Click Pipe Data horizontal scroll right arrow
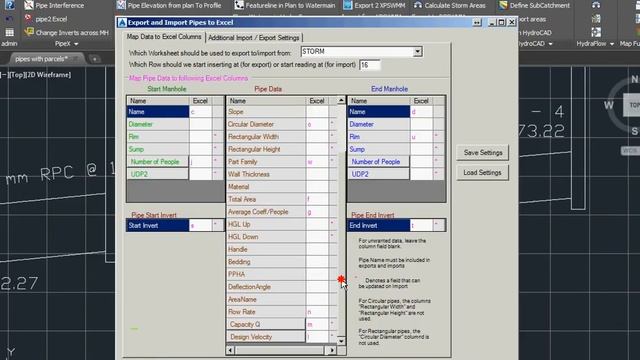The width and height of the screenshot is (640, 360). pyautogui.click(x=332, y=350)
